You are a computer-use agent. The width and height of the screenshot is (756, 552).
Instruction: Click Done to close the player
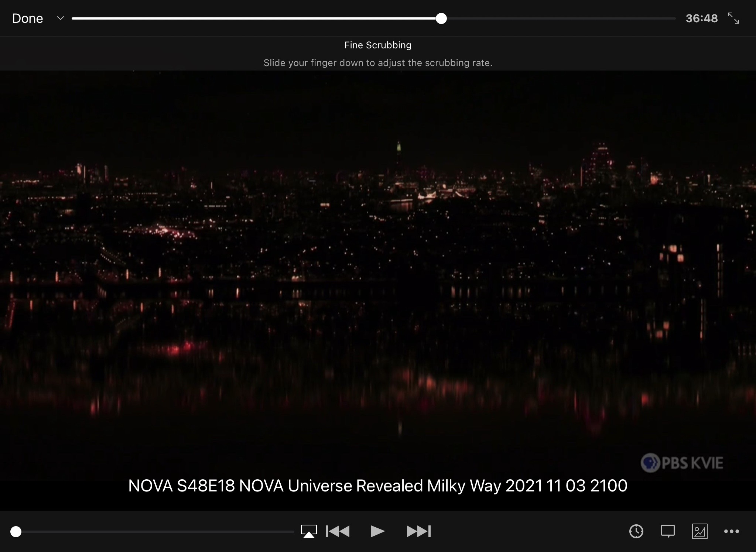pos(27,18)
